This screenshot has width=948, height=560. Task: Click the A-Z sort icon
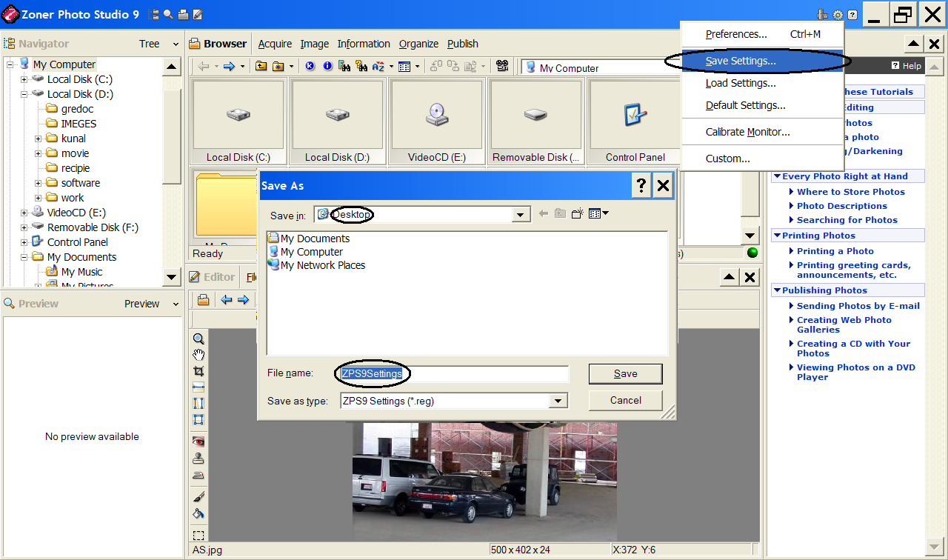[378, 67]
